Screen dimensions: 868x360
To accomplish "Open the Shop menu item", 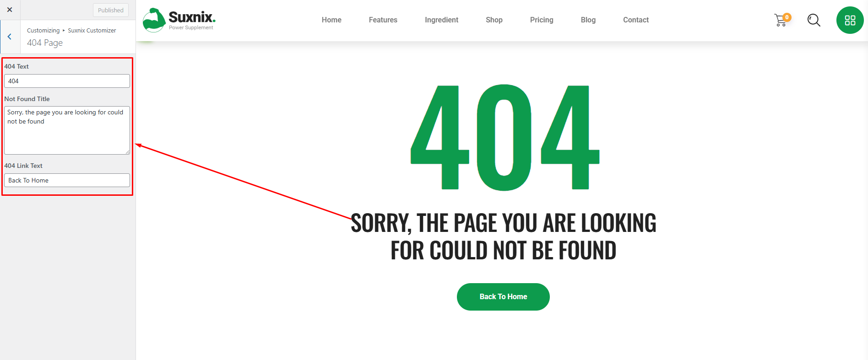I will coord(494,20).
